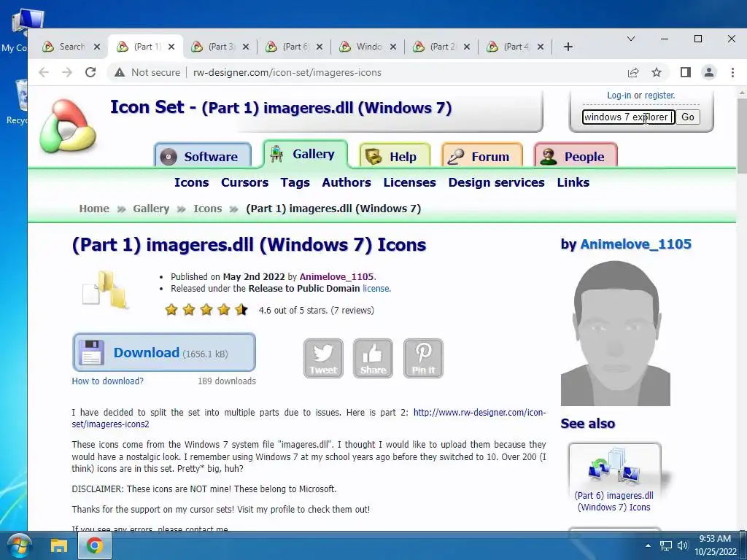The height and width of the screenshot is (560, 747).
Task: Go forward in browser history
Action: (x=67, y=72)
